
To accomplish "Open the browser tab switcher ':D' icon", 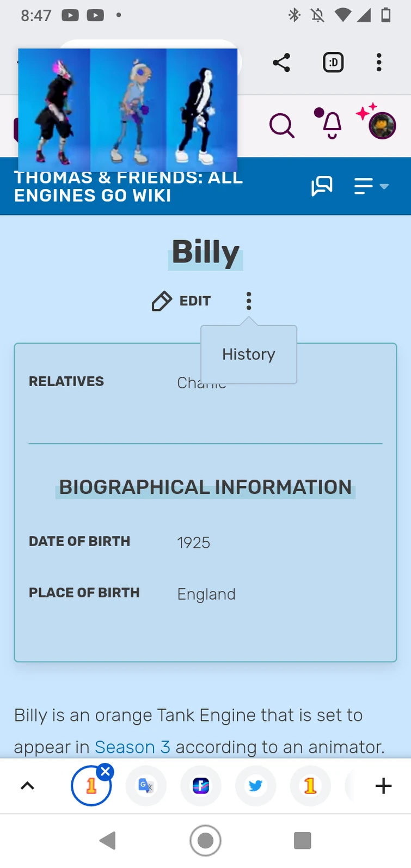I will [333, 62].
